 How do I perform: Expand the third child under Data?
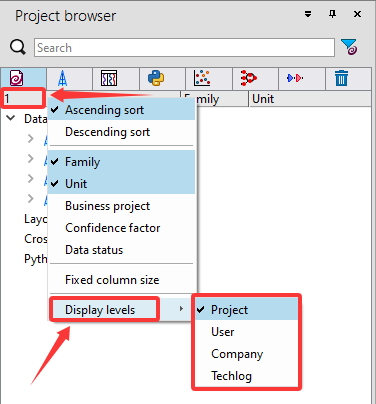[31, 178]
